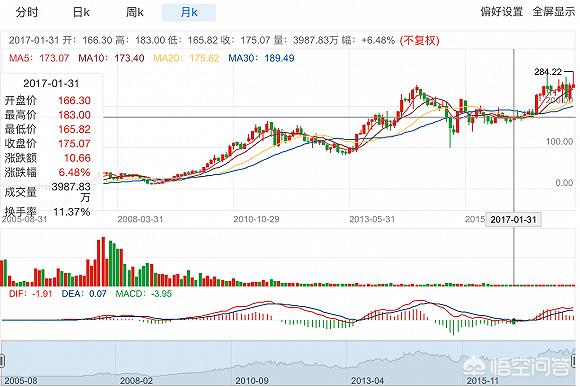This screenshot has width=580, height=387.
Task: Click 全屏显示 to go fullscreen
Action: click(554, 11)
